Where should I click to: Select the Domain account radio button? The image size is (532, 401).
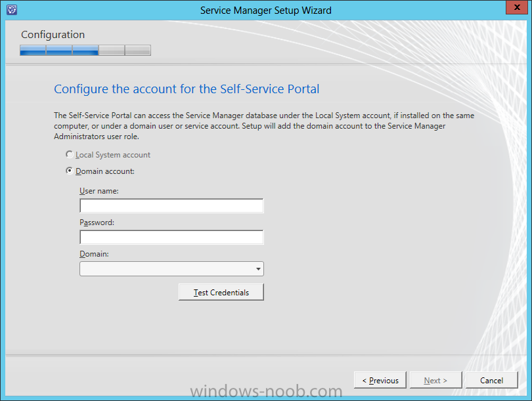coord(69,171)
